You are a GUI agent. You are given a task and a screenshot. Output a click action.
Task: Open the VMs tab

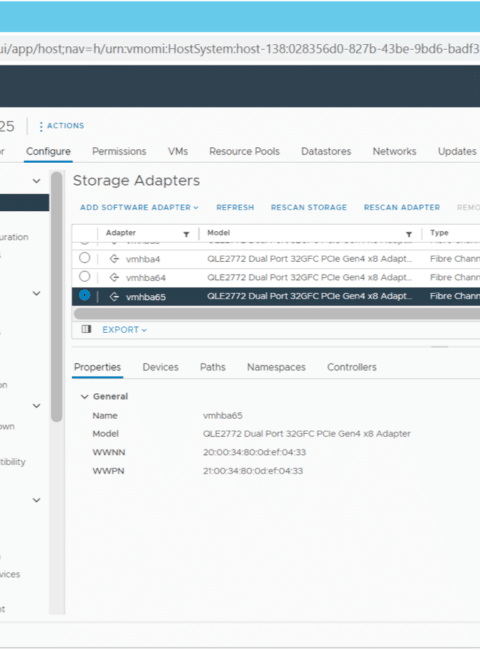pyautogui.click(x=178, y=151)
